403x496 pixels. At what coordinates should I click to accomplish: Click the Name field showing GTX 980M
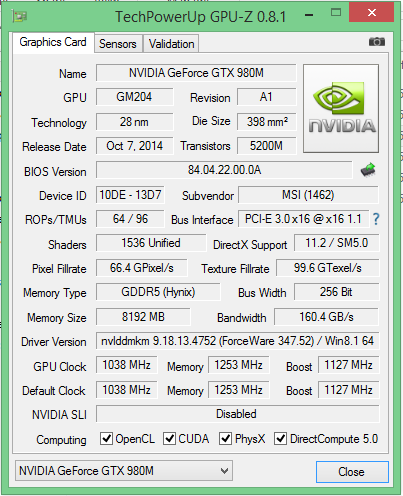click(196, 73)
